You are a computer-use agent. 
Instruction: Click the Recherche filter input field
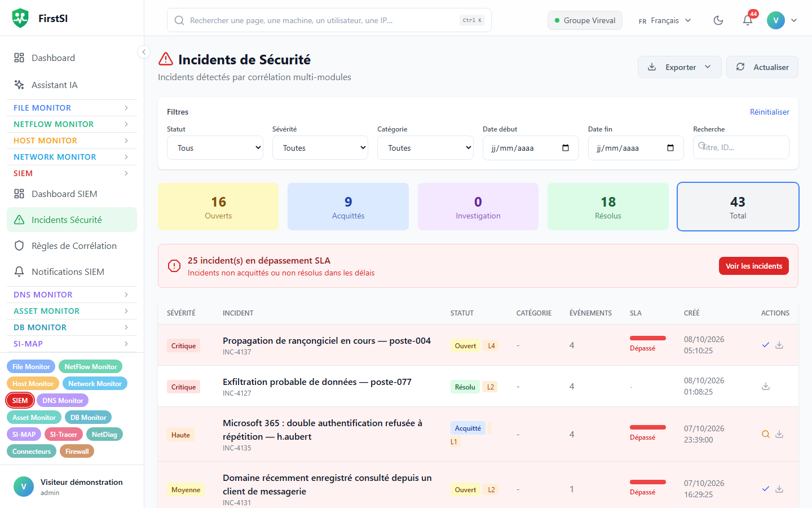tap(741, 147)
